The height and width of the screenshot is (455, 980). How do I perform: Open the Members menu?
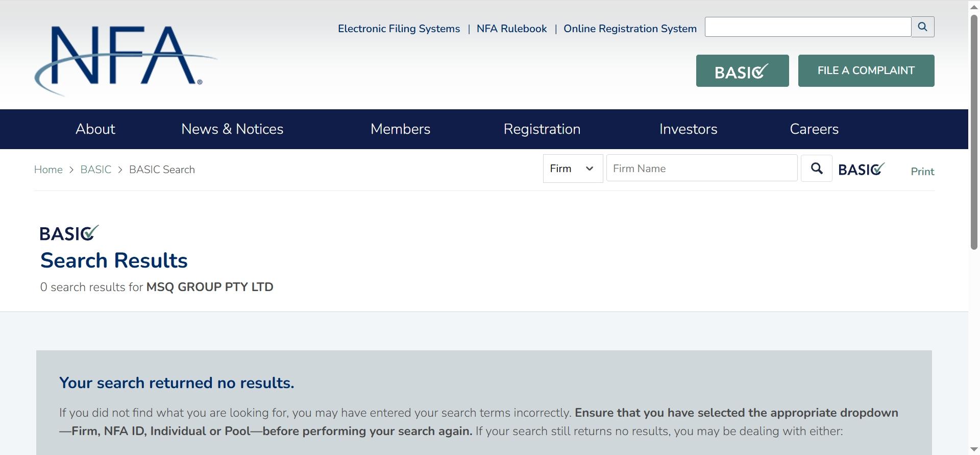pos(401,129)
